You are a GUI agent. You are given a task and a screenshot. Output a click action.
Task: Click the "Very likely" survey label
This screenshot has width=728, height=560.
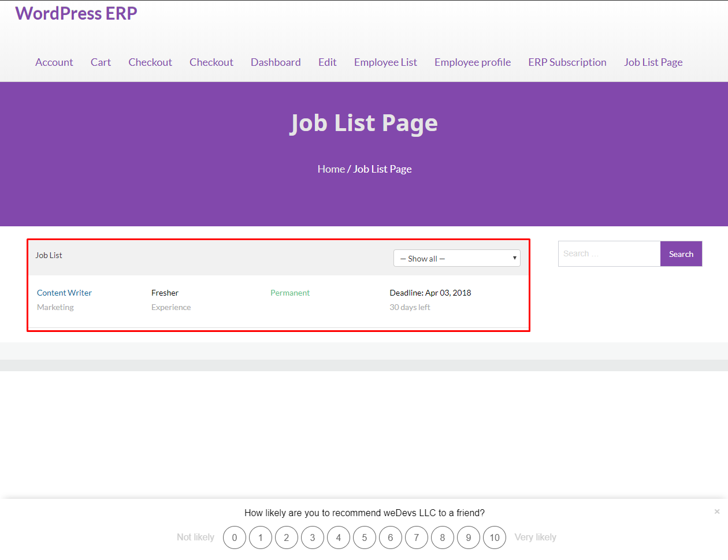(x=536, y=537)
